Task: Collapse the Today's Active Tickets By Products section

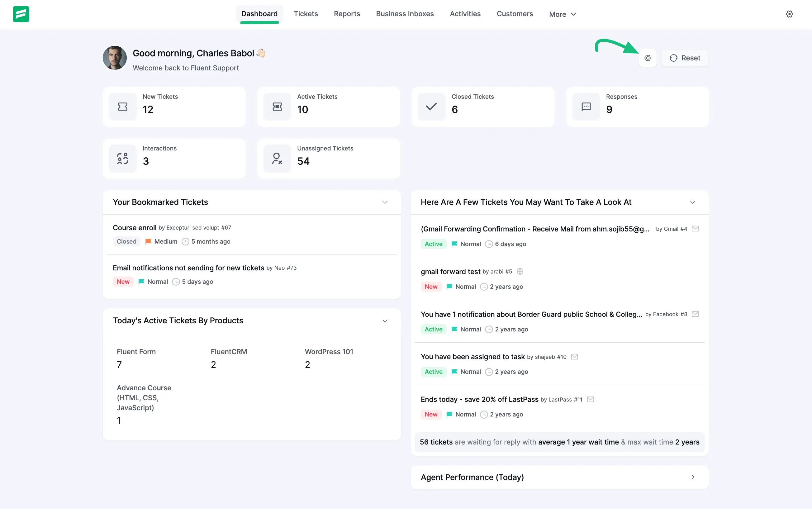Action: coord(385,321)
